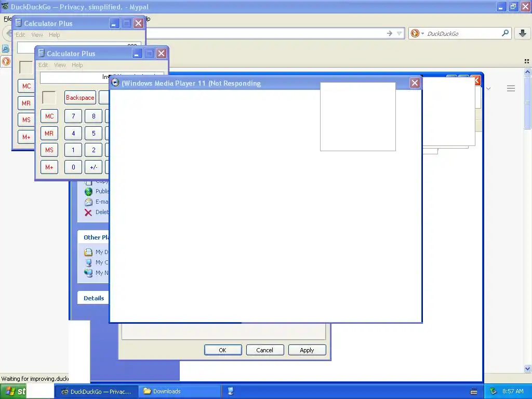The height and width of the screenshot is (399, 532).
Task: Click the Windows Media Player title bar icon
Action: [x=115, y=83]
